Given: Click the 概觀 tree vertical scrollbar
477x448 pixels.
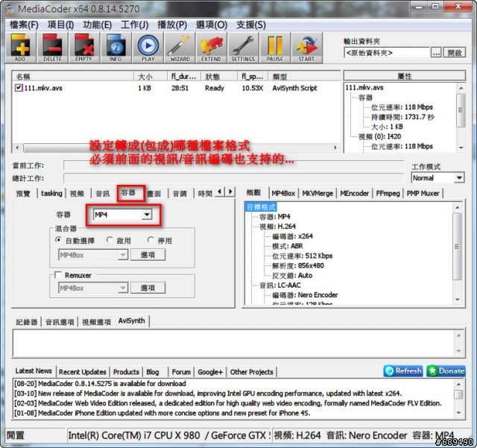Looking at the screenshot, I should tap(457, 253).
